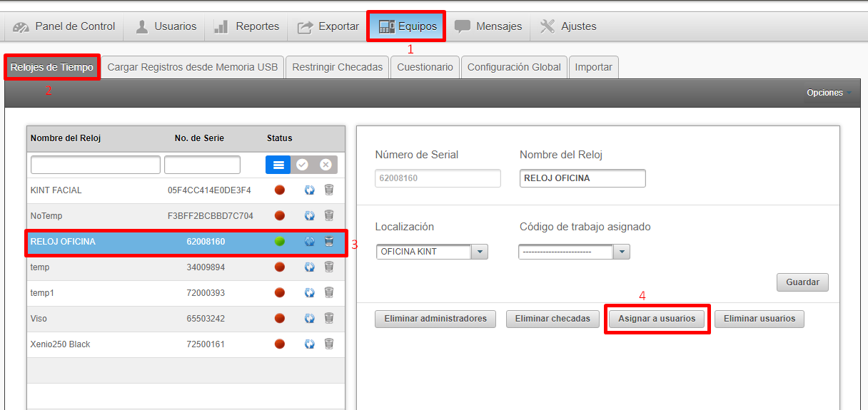Open the Opciones dropdown menu
The width and height of the screenshot is (868, 410).
point(828,93)
